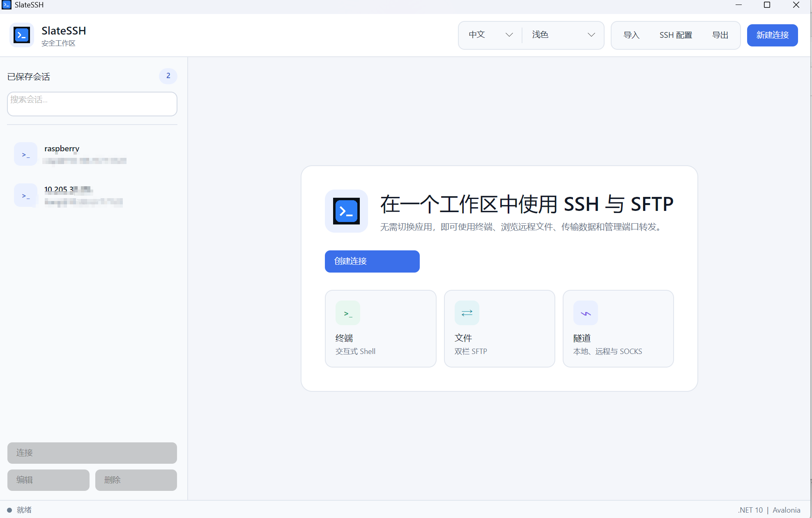Open SSH 配置 settings

point(676,35)
